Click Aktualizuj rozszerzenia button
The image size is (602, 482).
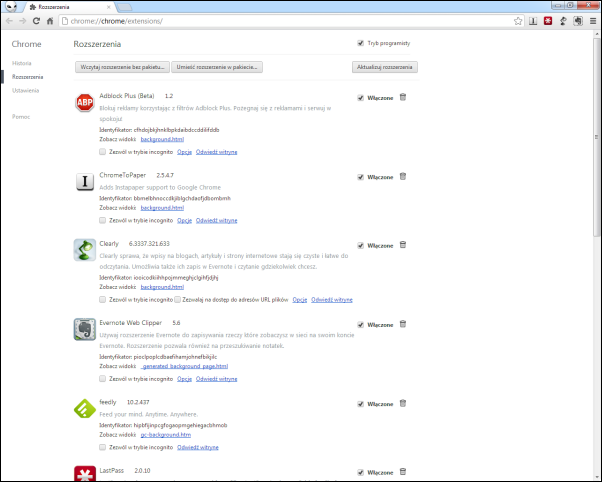(x=385, y=67)
